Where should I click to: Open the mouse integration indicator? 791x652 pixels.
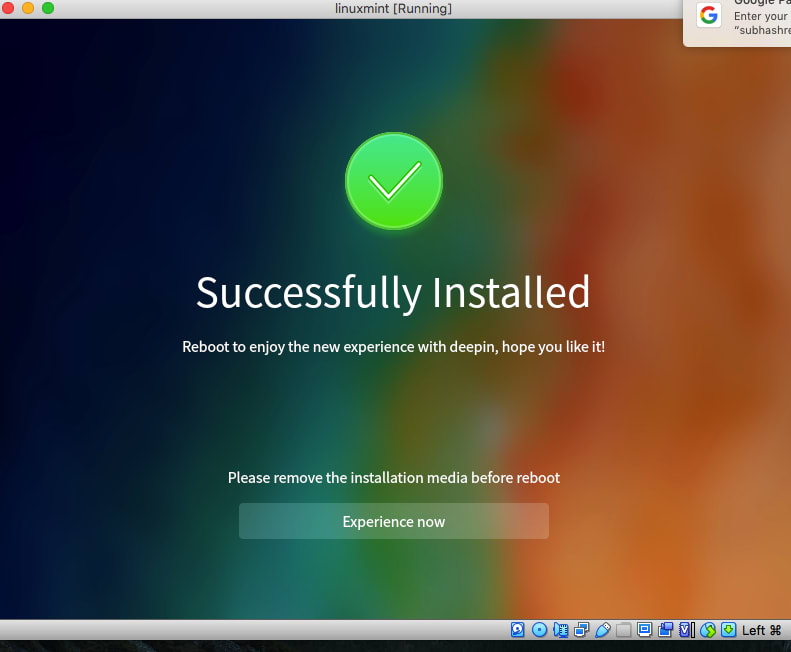[708, 630]
